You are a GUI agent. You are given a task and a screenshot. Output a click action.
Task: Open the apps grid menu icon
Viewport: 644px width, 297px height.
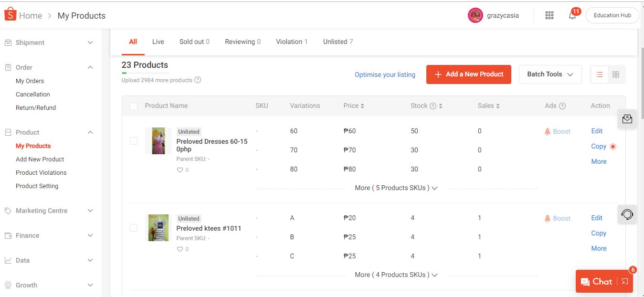pyautogui.click(x=549, y=15)
